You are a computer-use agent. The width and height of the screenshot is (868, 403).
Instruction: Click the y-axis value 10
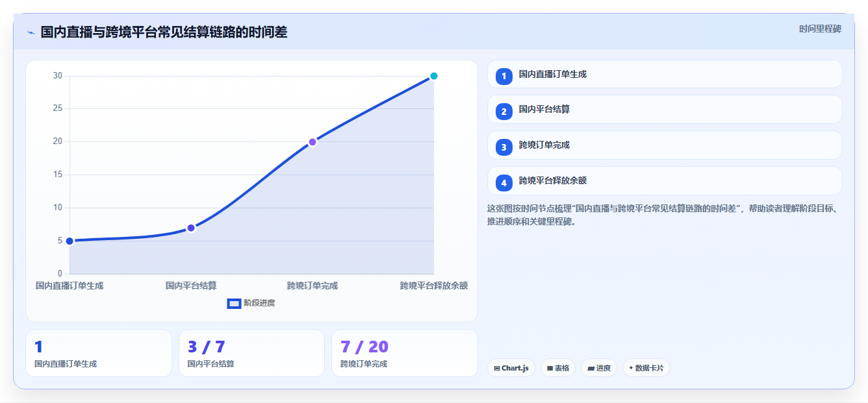pos(57,208)
